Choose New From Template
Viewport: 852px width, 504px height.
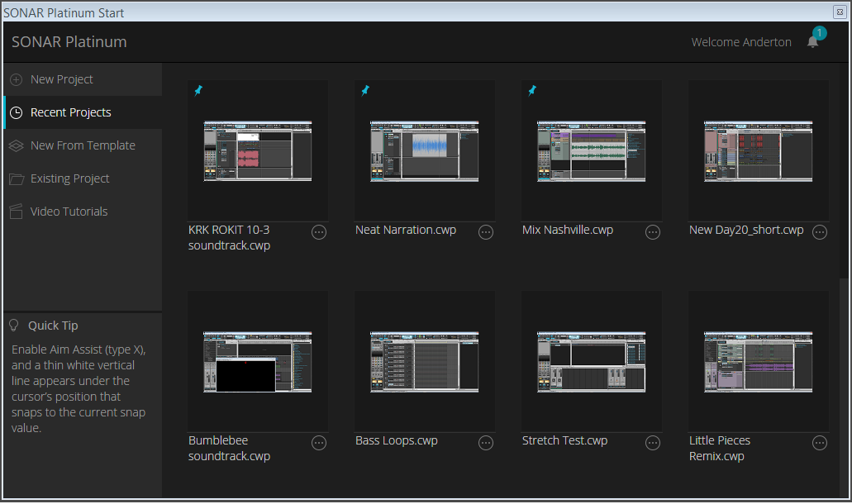point(83,145)
